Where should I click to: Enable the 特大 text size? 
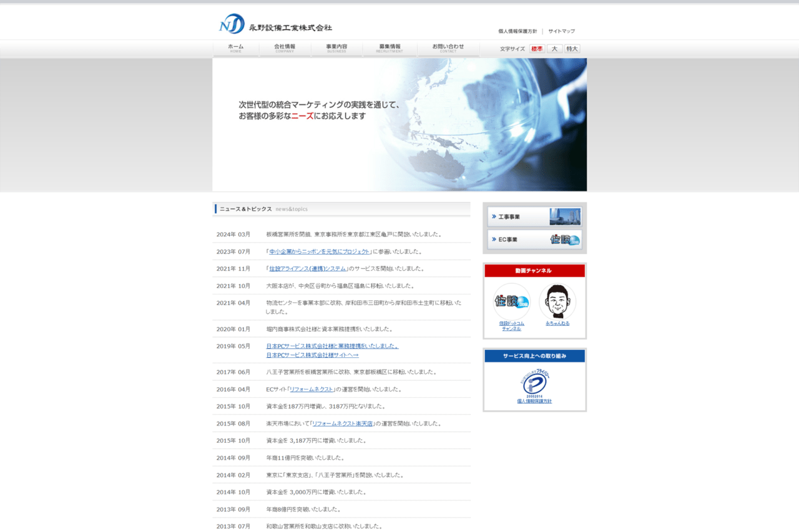point(571,48)
